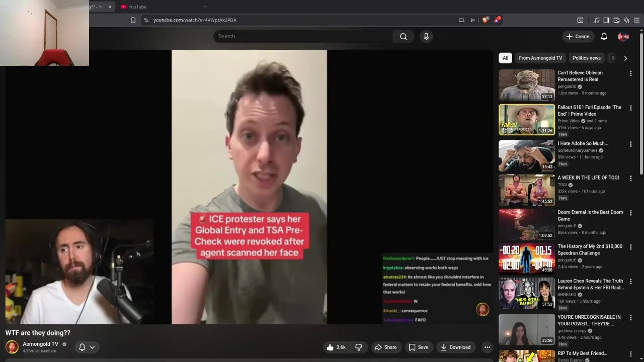This screenshot has height=362, width=644.
Task: Dislike the video with thumbs down
Action: tap(358, 347)
